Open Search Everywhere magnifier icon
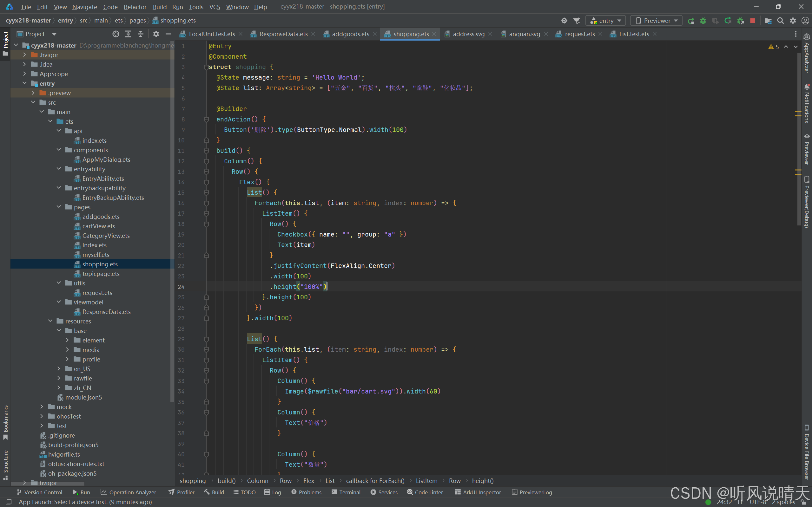Screen dimensions: 812x507 (781, 21)
